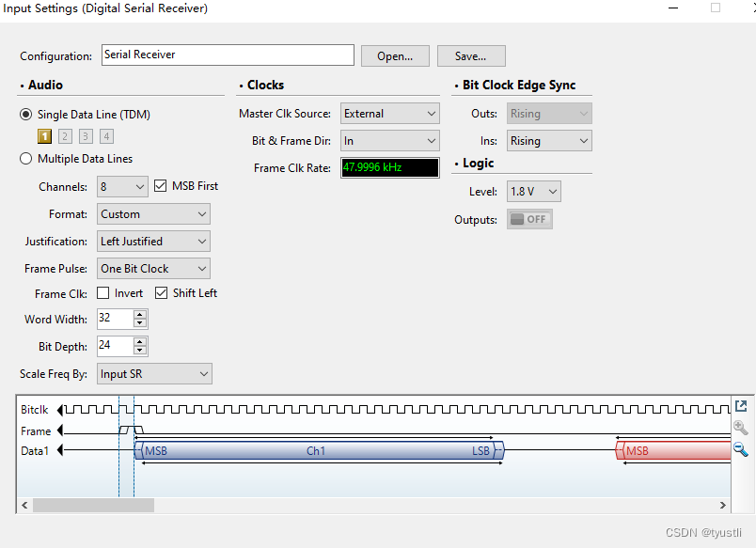Click the Save button
The width and height of the screenshot is (756, 548).
(471, 55)
